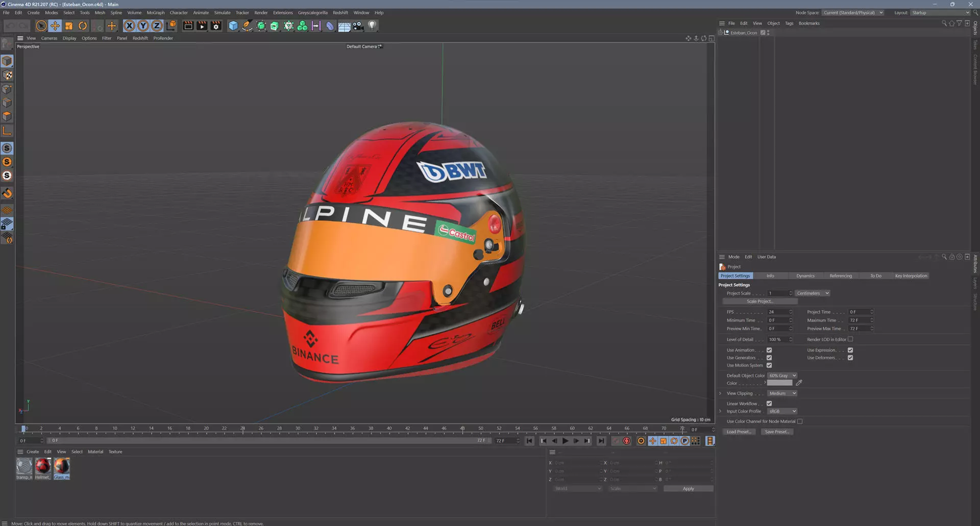Open Layout Startup dropdown
Screen dimensions: 980x526
pos(940,13)
